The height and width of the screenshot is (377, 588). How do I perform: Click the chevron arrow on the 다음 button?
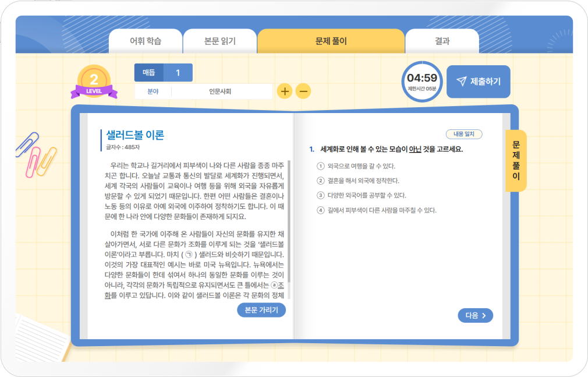coord(485,315)
